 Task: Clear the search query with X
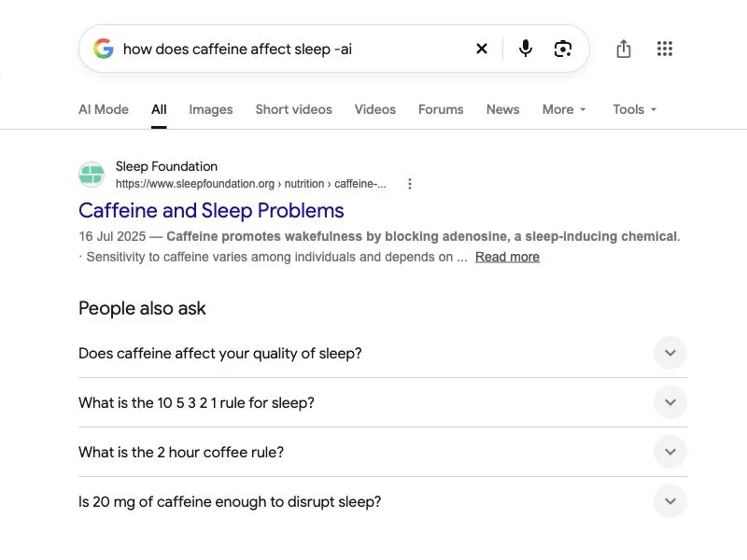(482, 49)
